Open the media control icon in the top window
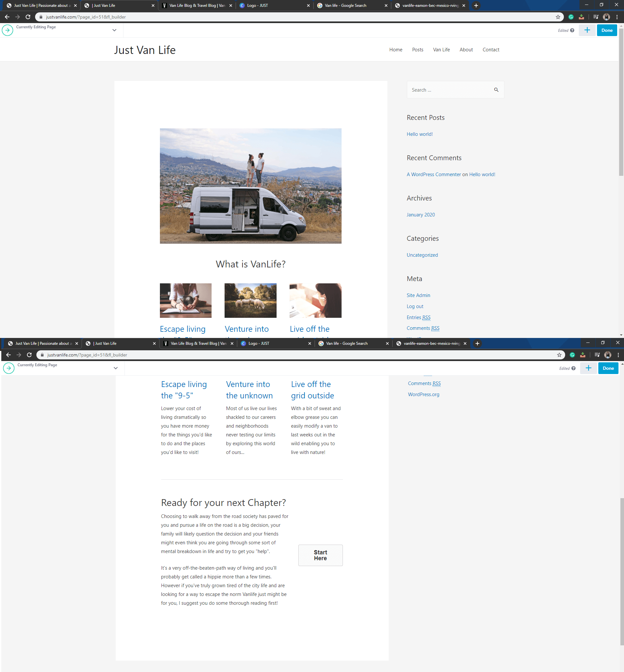Image resolution: width=624 pixels, height=672 pixels. pos(596,17)
